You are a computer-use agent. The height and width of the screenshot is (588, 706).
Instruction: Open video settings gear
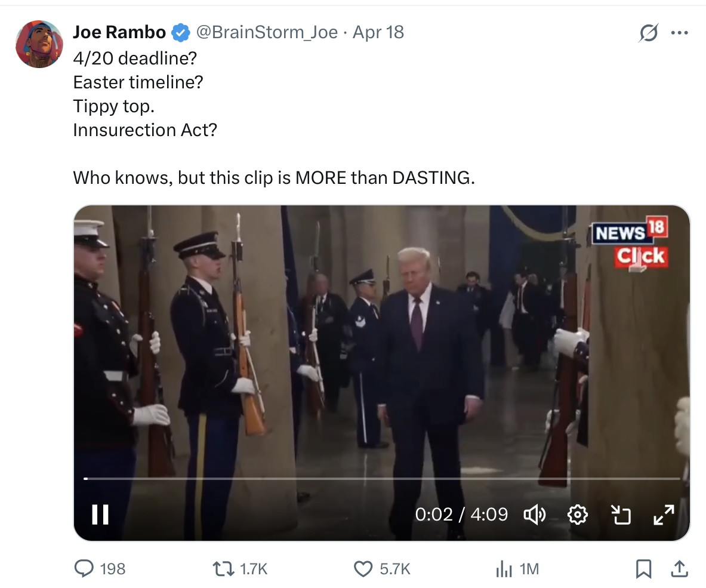pyautogui.click(x=577, y=514)
